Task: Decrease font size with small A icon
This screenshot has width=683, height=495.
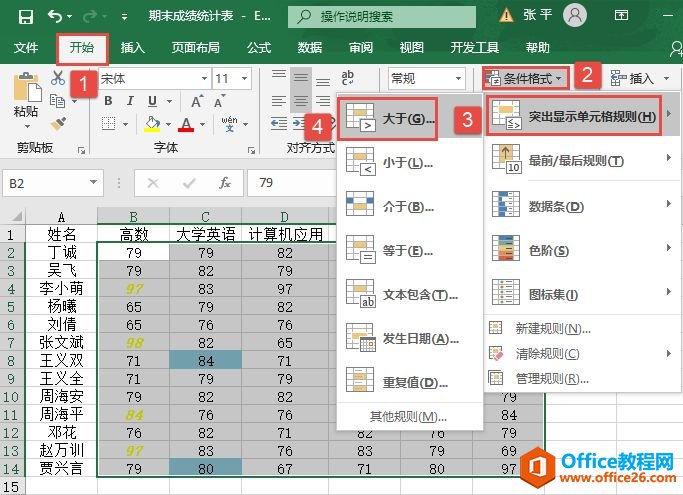Action: click(x=220, y=101)
